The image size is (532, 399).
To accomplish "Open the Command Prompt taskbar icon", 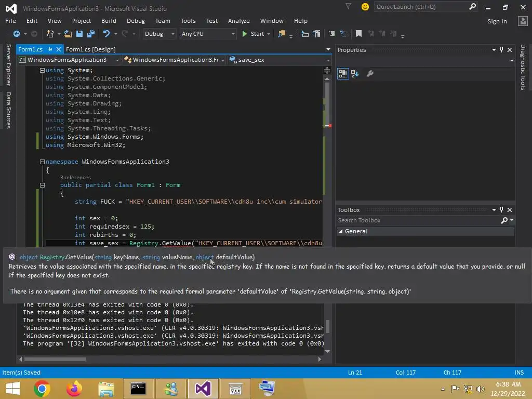I will click(x=138, y=389).
